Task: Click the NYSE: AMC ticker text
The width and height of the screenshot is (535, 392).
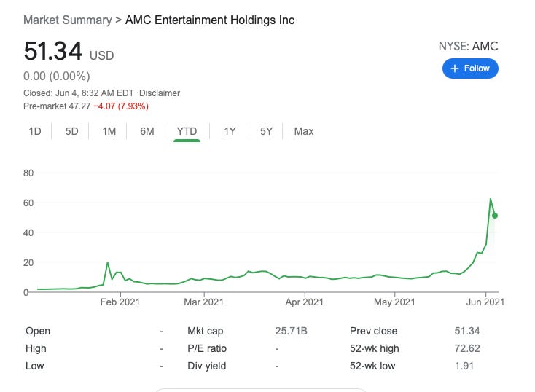Action: 468,46
